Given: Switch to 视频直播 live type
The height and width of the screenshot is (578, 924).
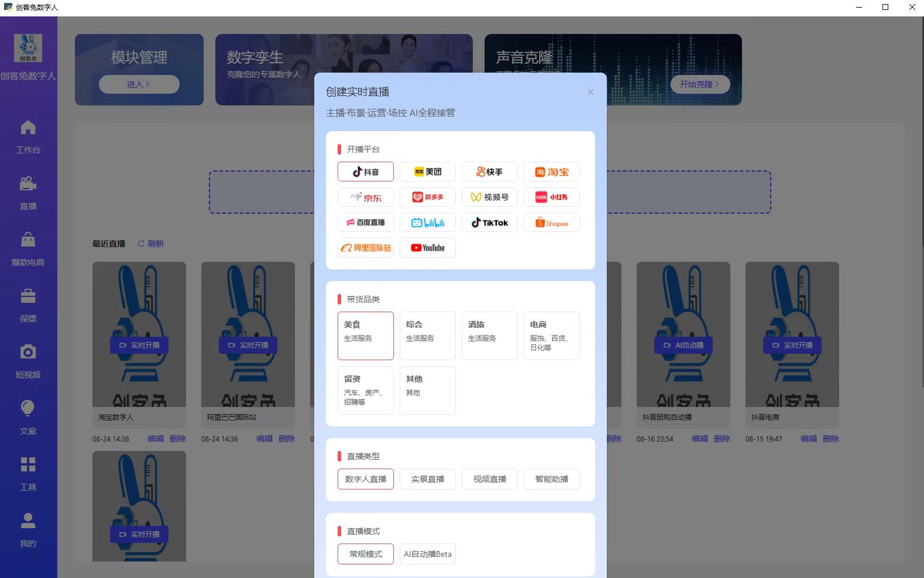Looking at the screenshot, I should tap(490, 479).
